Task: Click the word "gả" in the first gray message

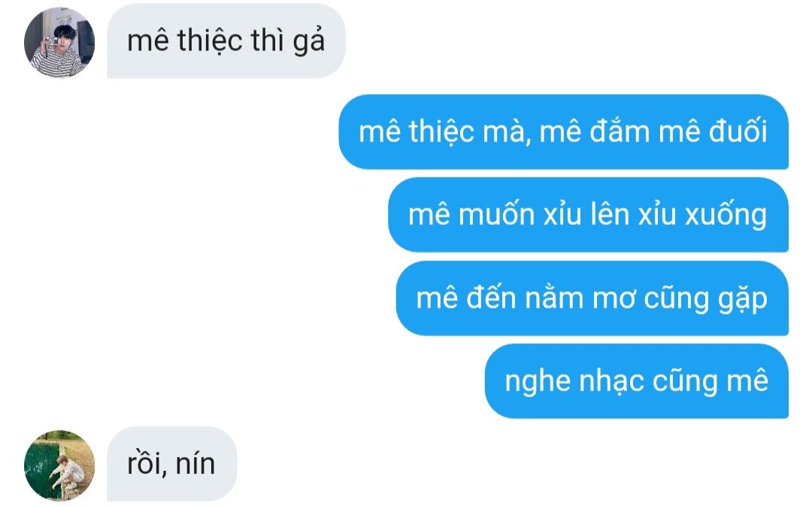Action: (x=309, y=41)
